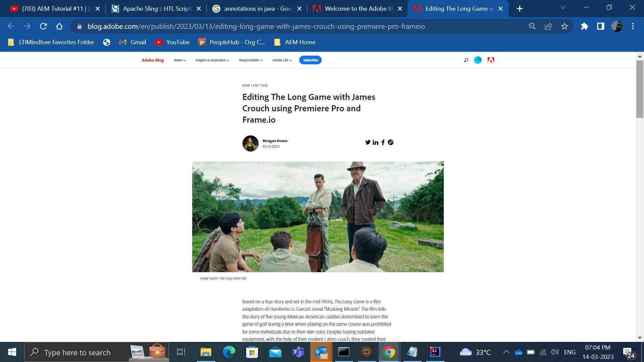
Task: Toggle Chrome side panel button
Action: tap(600, 26)
